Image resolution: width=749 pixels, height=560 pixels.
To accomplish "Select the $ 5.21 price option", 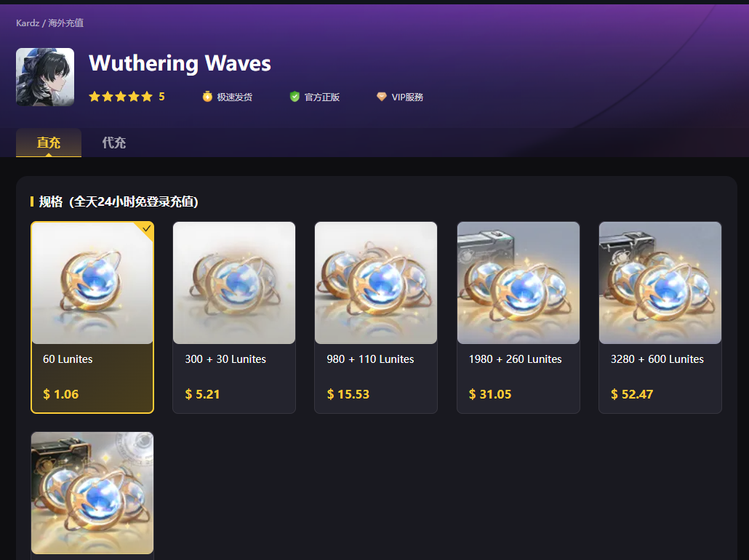I will [x=203, y=394].
